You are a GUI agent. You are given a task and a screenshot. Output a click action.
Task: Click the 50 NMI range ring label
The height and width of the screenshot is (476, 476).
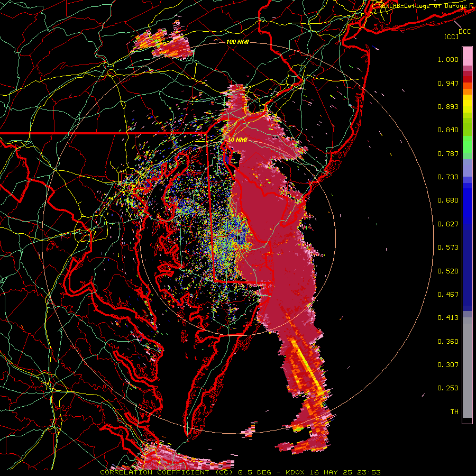[x=237, y=140]
